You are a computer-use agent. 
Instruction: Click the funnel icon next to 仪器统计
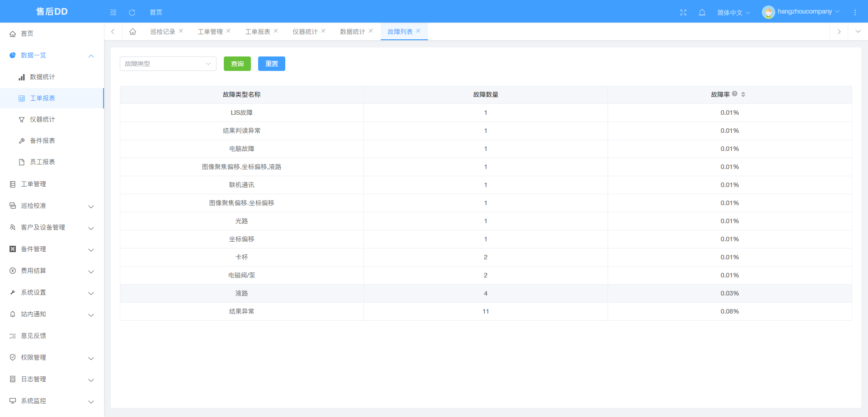pyautogui.click(x=22, y=119)
